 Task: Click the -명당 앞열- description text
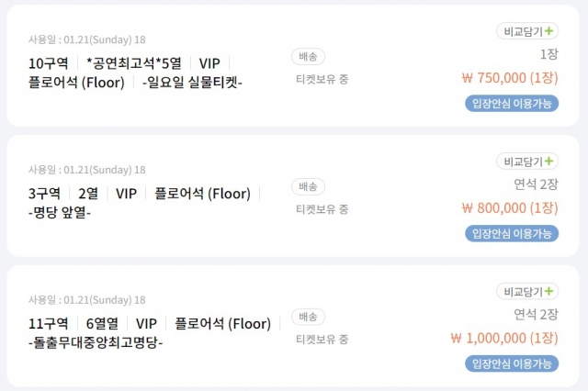[60, 212]
